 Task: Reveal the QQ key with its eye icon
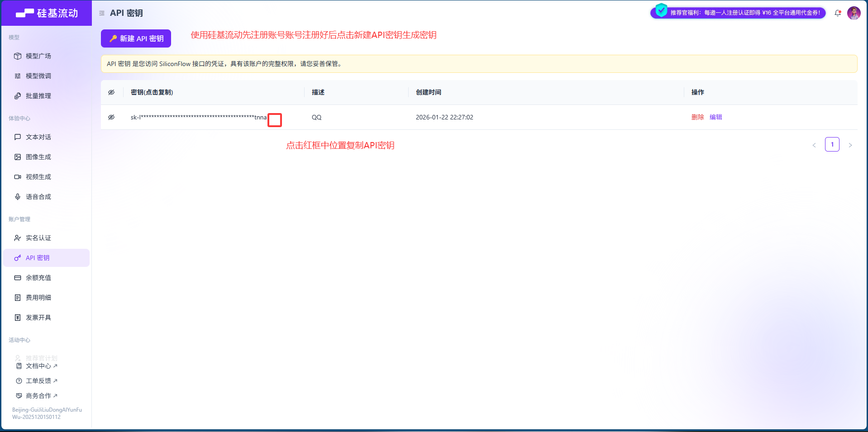(x=111, y=117)
